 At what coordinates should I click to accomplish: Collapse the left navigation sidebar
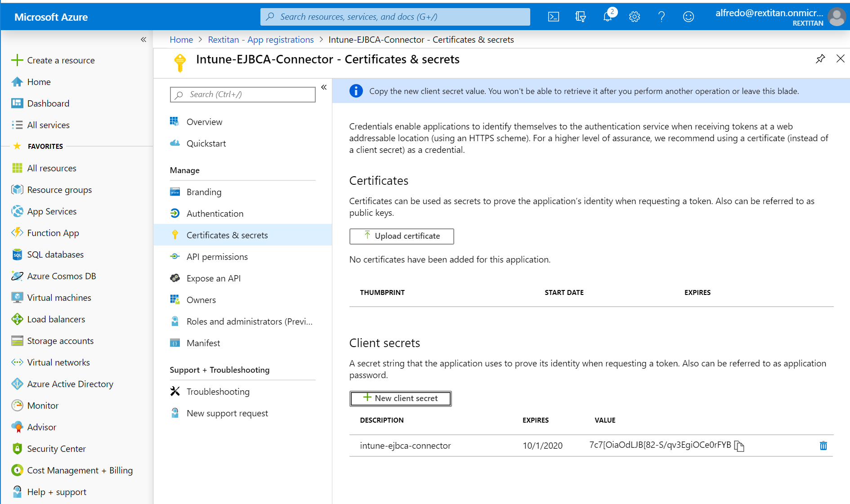[143, 40]
